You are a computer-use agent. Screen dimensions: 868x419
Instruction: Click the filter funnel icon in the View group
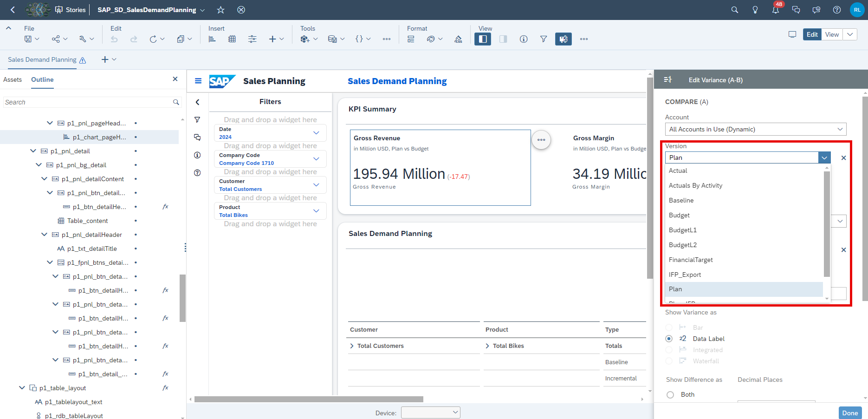(x=544, y=39)
